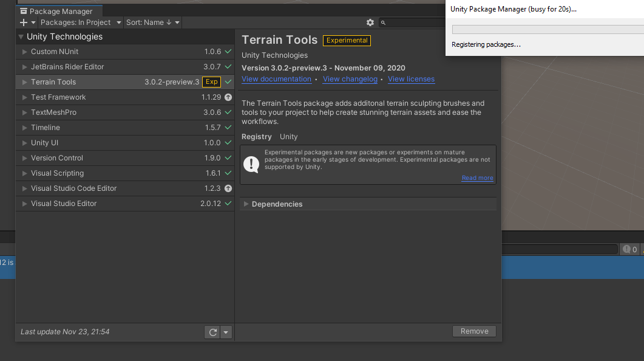Click the Visual Studio Code Editor update icon
Screen dimensions: 644x361
(x=228, y=189)
